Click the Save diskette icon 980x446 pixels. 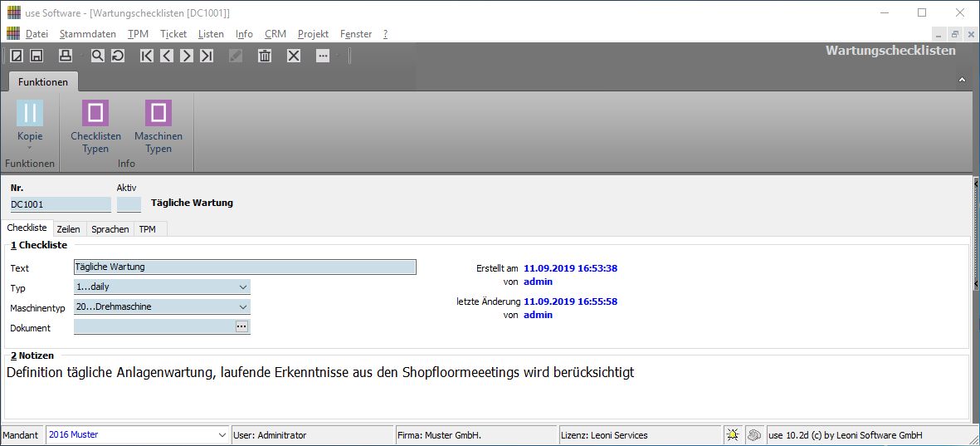tap(37, 56)
